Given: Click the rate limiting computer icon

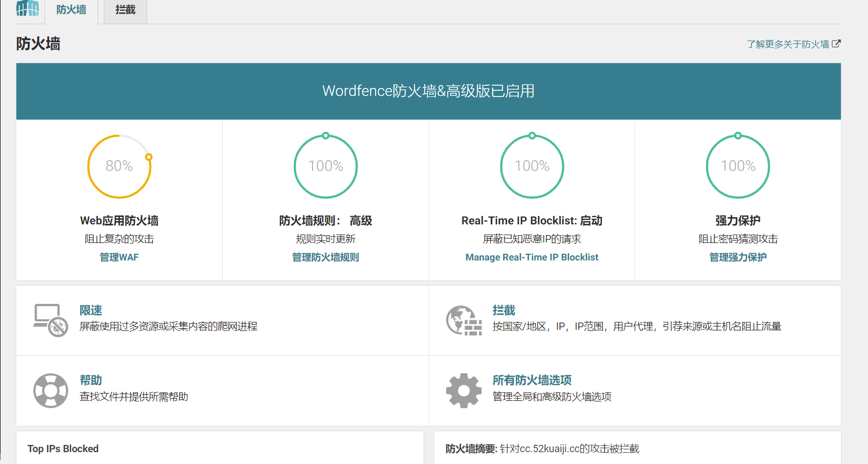Looking at the screenshot, I should (50, 320).
